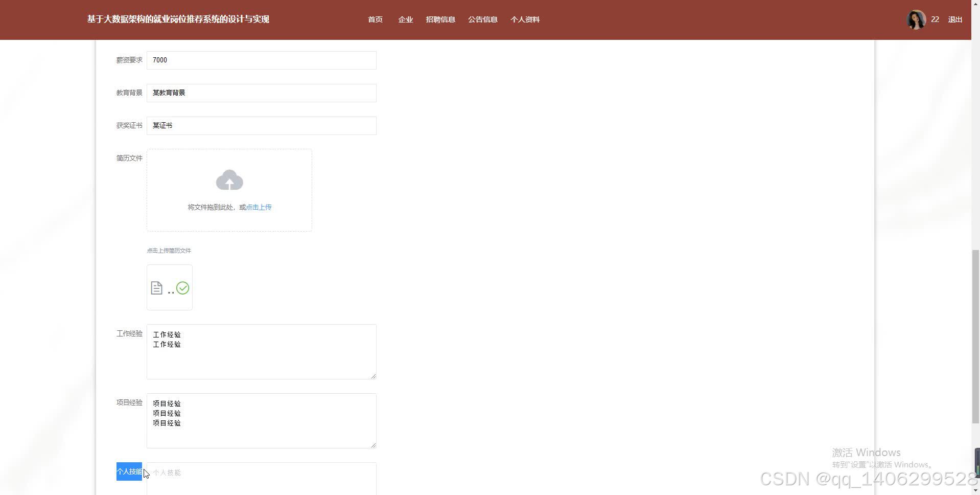Click inside the 个人技能 textarea
The width and height of the screenshot is (980, 495).
coord(262,479)
